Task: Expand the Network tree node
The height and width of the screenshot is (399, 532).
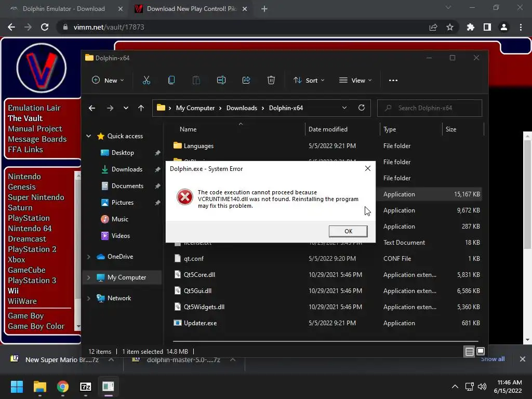Action: pos(88,298)
